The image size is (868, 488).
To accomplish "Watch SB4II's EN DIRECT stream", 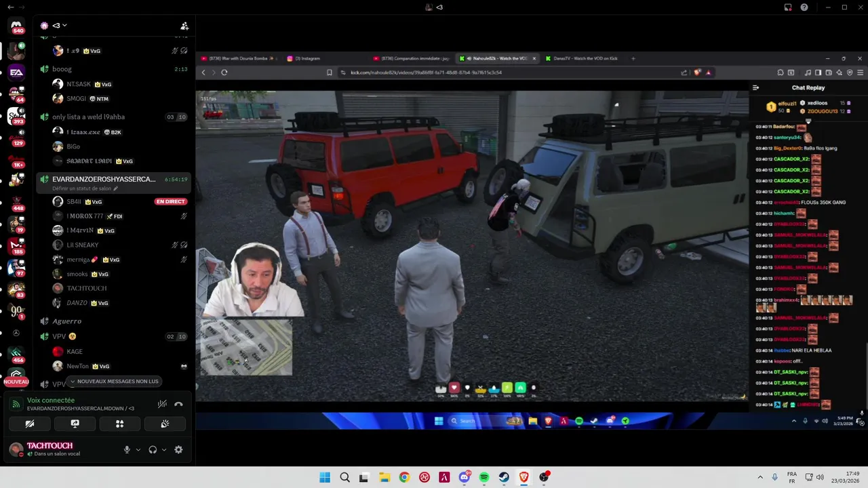I will pos(170,201).
